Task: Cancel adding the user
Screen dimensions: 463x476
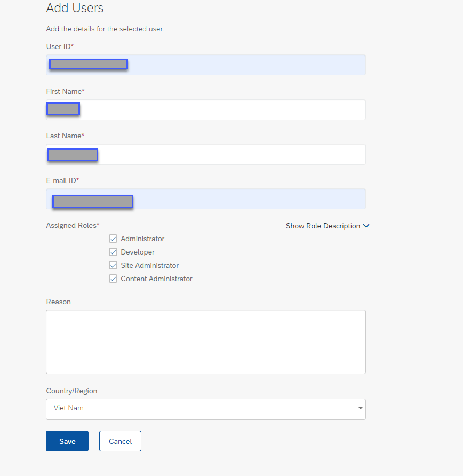Action: click(x=120, y=441)
